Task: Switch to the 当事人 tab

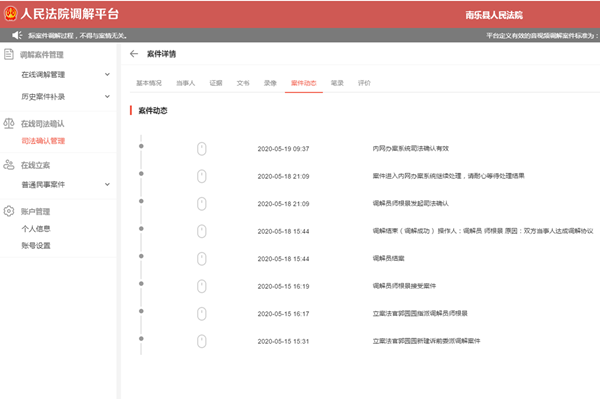Action: point(186,83)
